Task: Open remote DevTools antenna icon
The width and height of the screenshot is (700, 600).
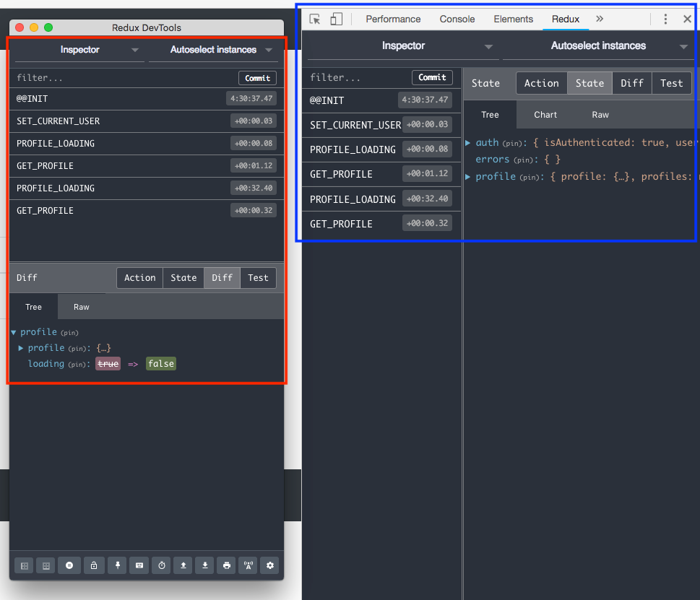Action: pyautogui.click(x=249, y=565)
